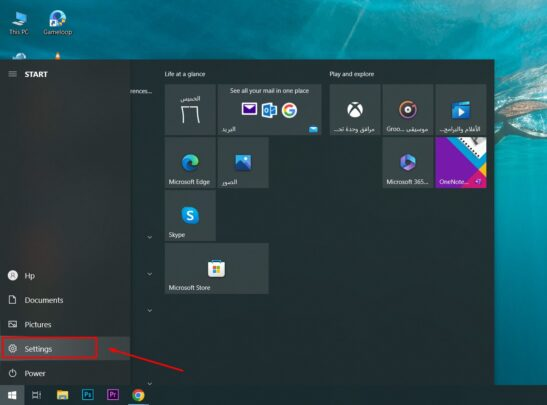Open File Explorer from the taskbar
Screen dimensions: 547x405
click(x=62, y=395)
